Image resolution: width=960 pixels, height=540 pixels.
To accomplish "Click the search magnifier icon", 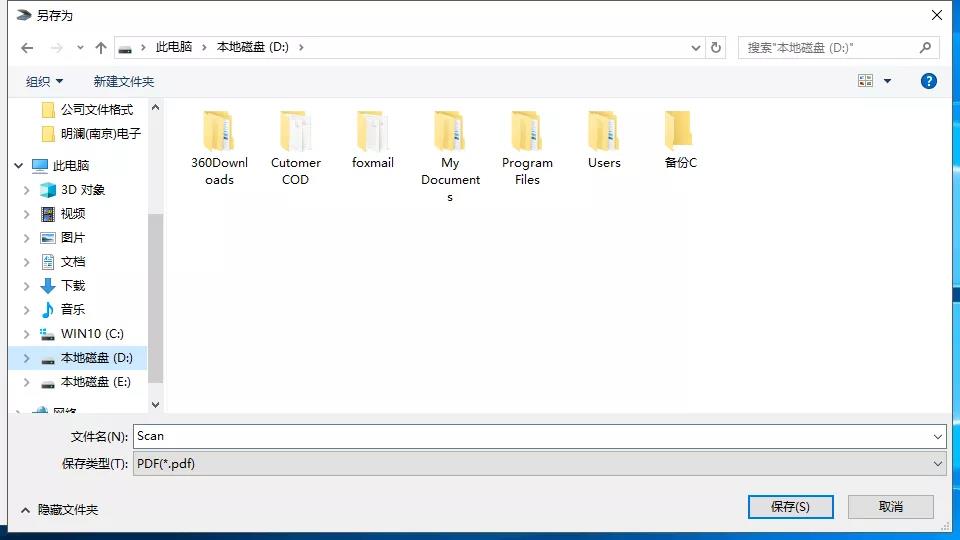I will [x=925, y=47].
